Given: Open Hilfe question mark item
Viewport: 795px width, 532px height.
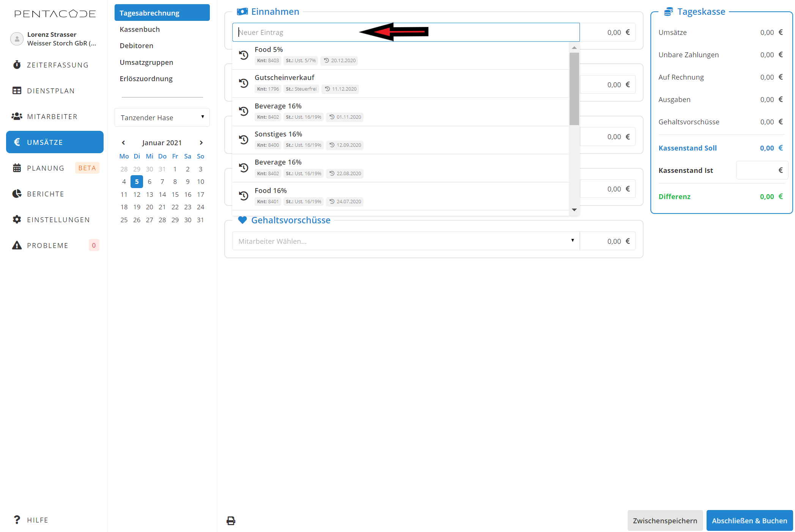Looking at the screenshot, I should click(37, 520).
